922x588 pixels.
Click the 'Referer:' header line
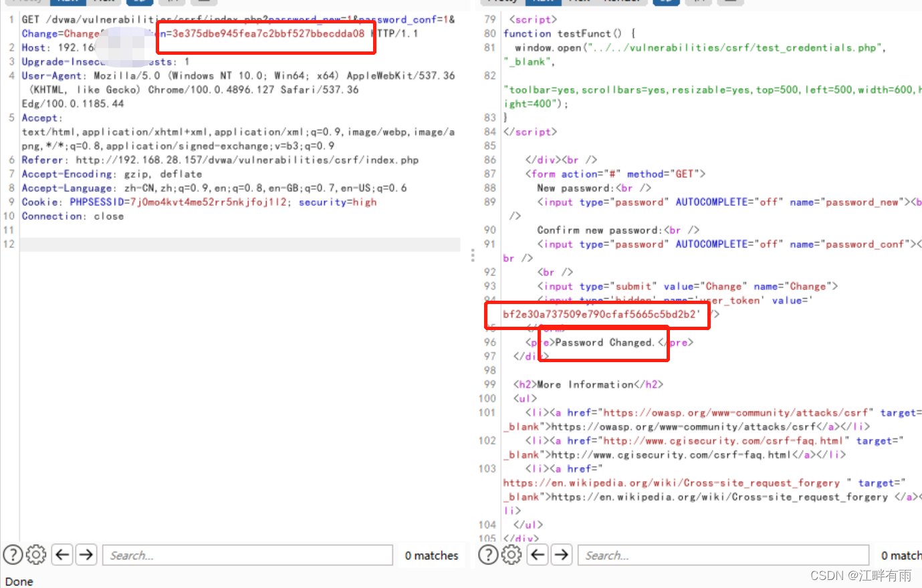220,160
